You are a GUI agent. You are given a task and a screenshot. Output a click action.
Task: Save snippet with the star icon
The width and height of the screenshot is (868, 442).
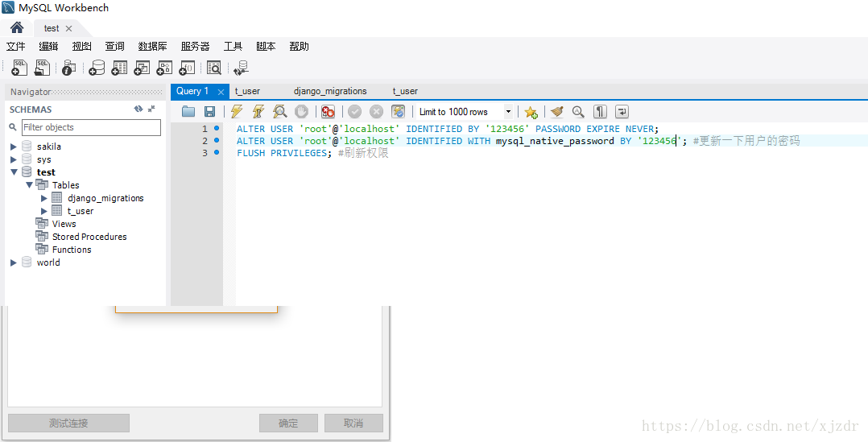click(531, 112)
